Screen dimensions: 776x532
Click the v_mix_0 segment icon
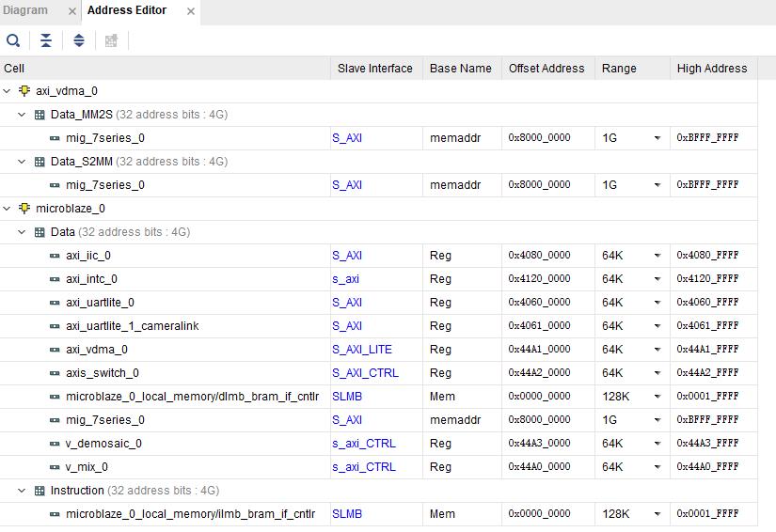tap(55, 467)
